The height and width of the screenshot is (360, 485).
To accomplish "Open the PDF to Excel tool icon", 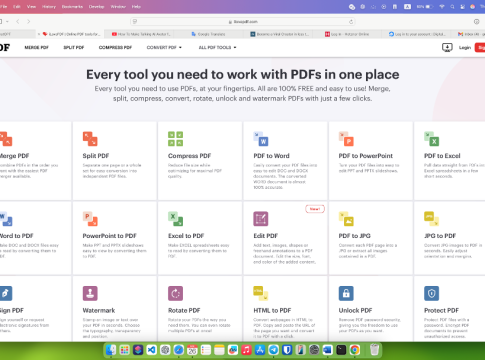I will click(431, 139).
